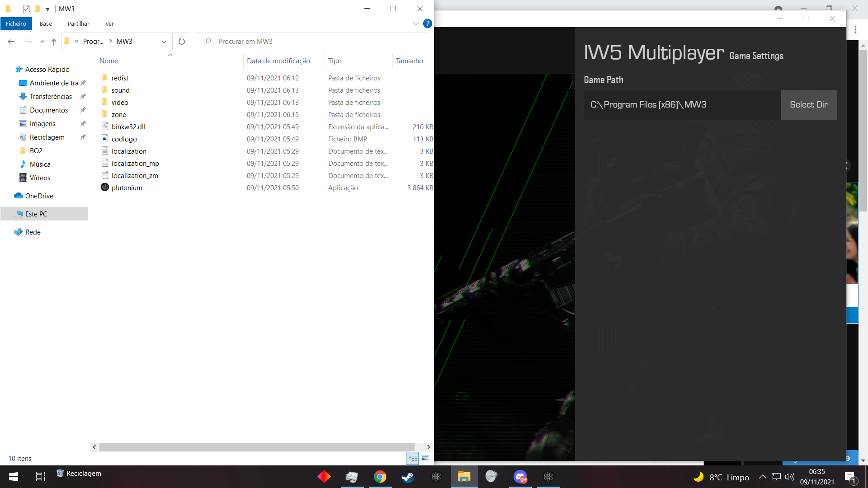Viewport: 868px width, 488px height.
Task: Open File Explorer help
Action: point(427,23)
